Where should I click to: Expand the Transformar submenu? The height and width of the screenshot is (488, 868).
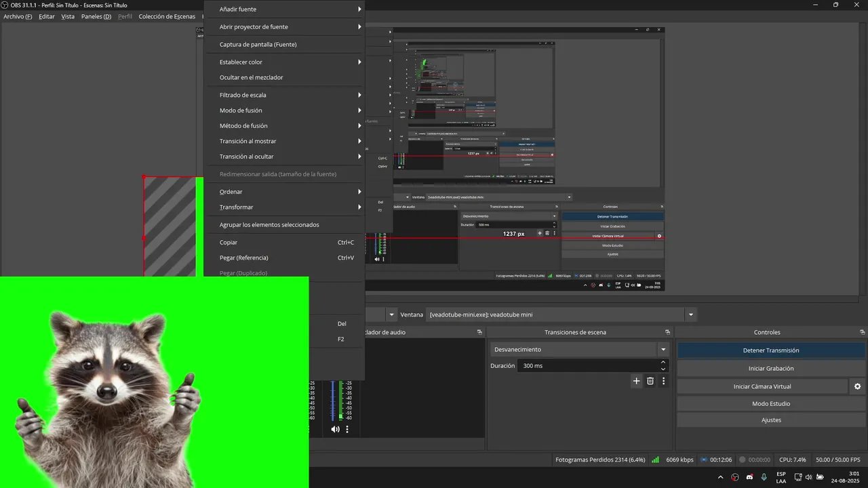click(x=284, y=207)
